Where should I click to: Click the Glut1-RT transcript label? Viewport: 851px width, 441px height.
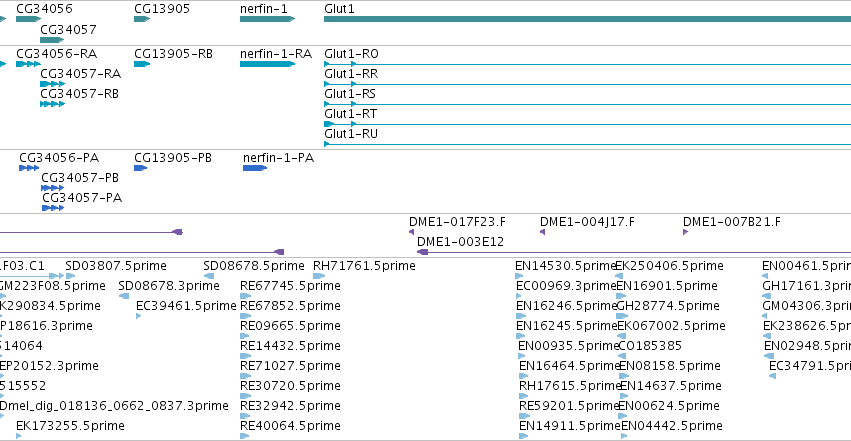(350, 114)
